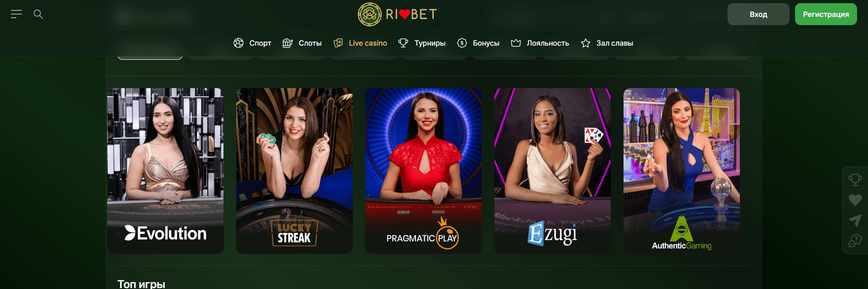Click the green Регистрация button
The width and height of the screenshot is (868, 289).
826,14
